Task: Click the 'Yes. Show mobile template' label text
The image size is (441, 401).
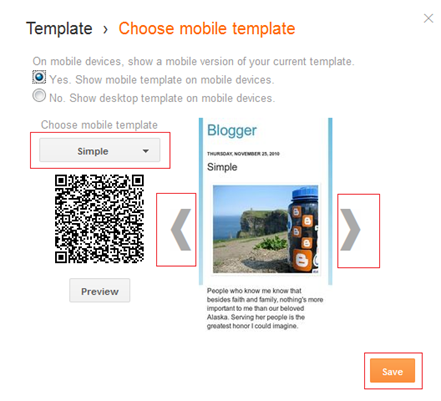Action: [x=162, y=80]
